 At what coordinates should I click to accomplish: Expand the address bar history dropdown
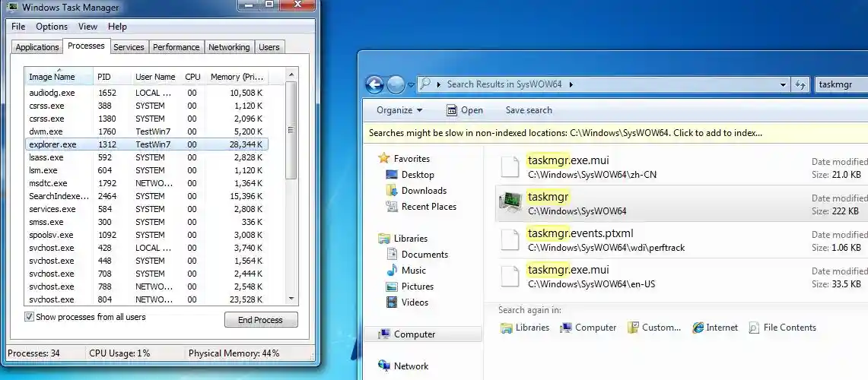point(783,84)
